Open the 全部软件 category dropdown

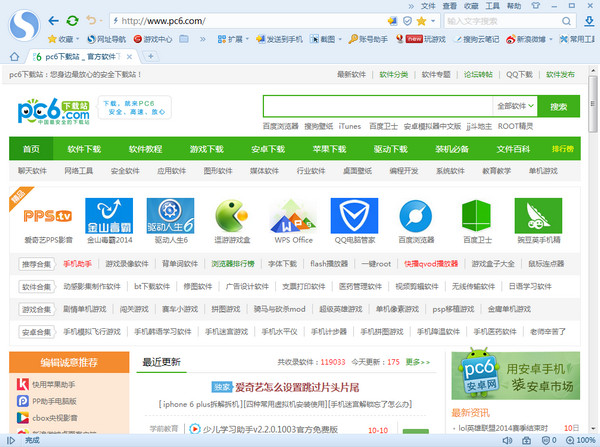(515, 106)
